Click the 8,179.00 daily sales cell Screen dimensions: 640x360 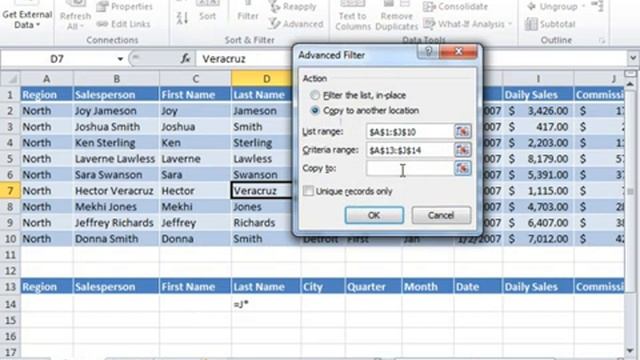(x=538, y=159)
